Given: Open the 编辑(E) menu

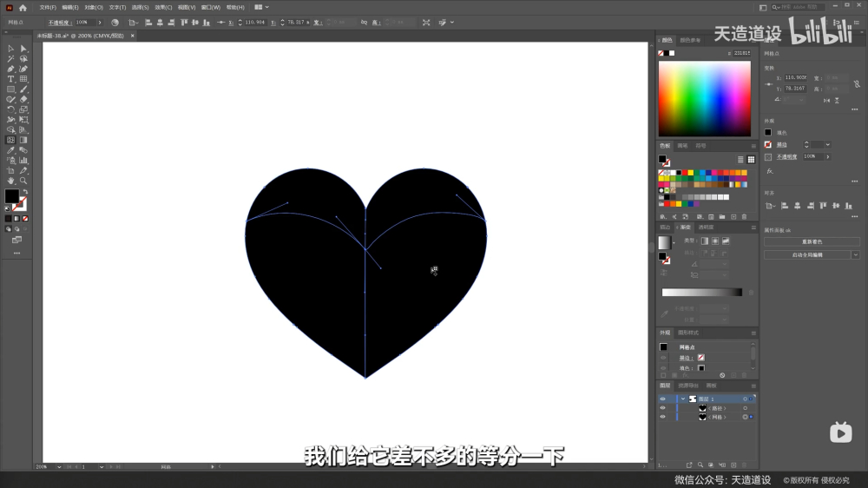Looking at the screenshot, I should [x=70, y=8].
